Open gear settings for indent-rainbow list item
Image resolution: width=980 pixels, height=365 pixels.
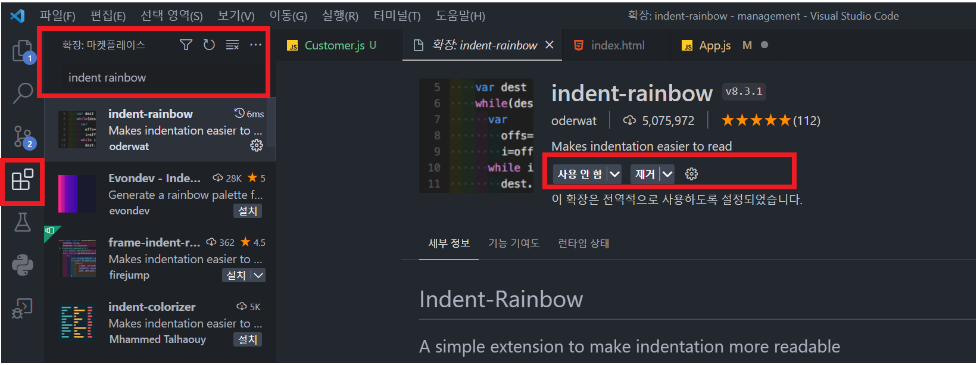257,145
